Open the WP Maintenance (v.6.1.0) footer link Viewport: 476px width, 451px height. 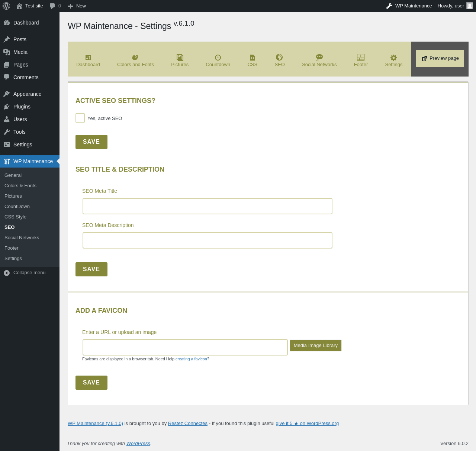pos(95,424)
